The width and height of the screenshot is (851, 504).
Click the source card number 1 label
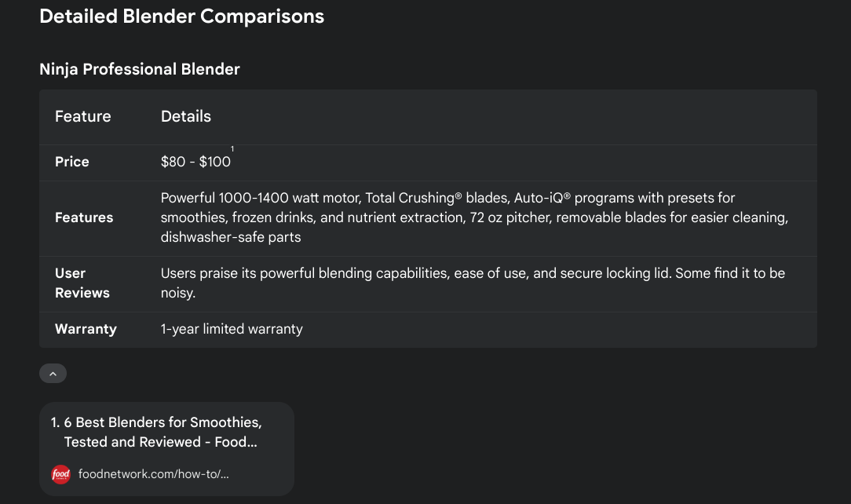pos(55,422)
